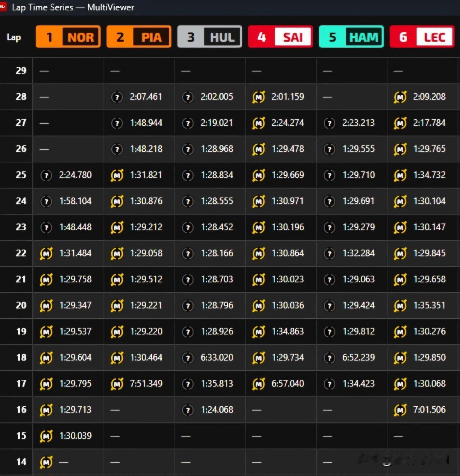Click lap time 1:29.765
The height and width of the screenshot is (476, 460).
[429, 149]
